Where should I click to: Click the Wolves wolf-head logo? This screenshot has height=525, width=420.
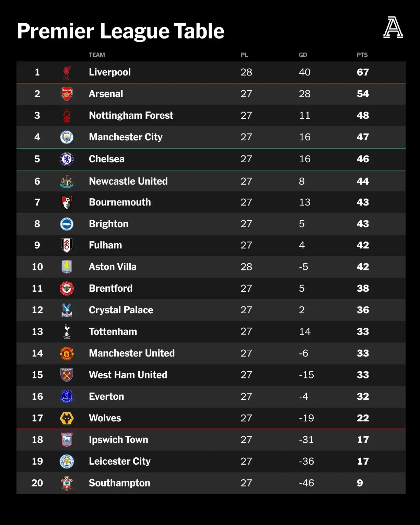click(x=67, y=418)
